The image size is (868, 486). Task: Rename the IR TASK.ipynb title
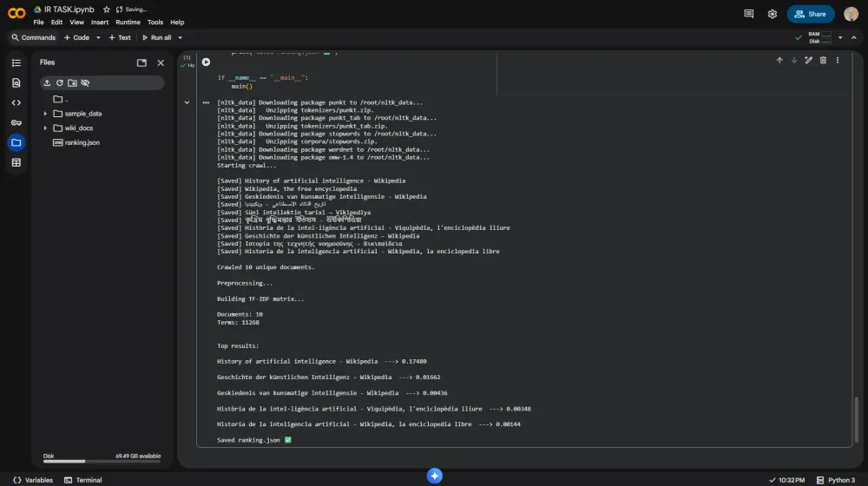[69, 10]
